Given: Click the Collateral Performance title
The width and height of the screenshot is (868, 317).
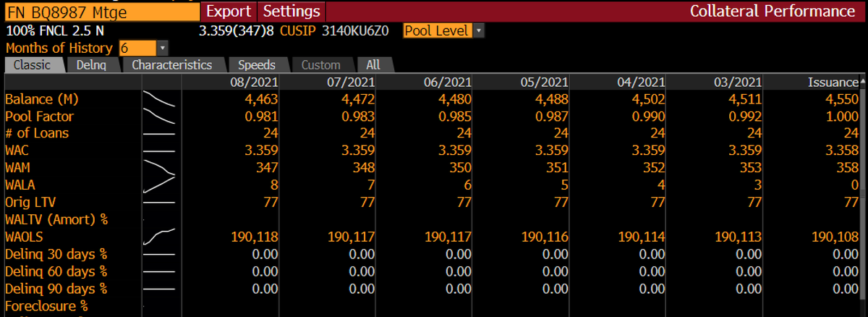Looking at the screenshot, I should [x=773, y=11].
